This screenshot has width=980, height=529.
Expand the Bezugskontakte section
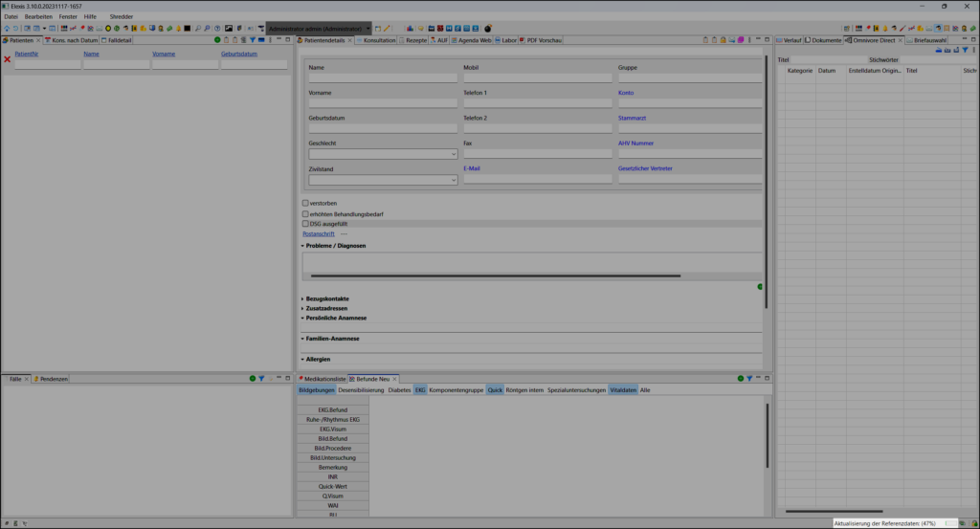point(327,298)
